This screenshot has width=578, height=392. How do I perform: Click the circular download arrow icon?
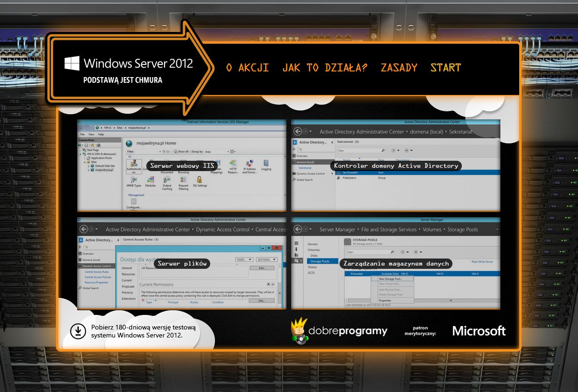pos(78,331)
